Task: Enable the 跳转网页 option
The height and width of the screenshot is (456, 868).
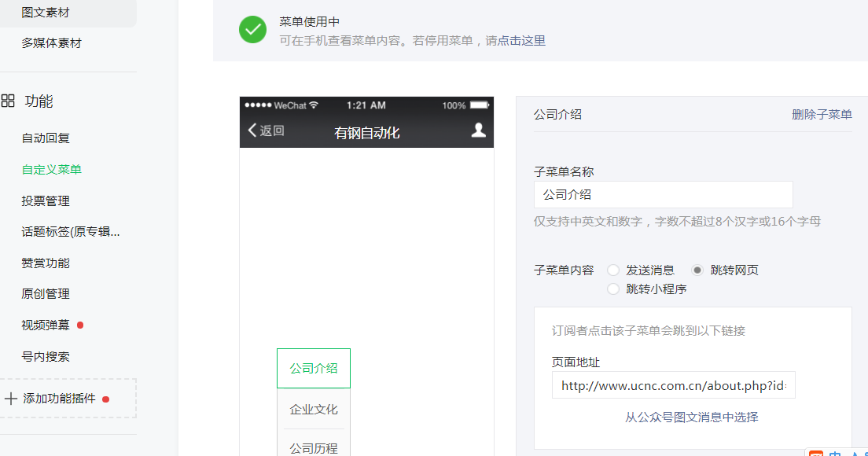Action: click(x=697, y=270)
